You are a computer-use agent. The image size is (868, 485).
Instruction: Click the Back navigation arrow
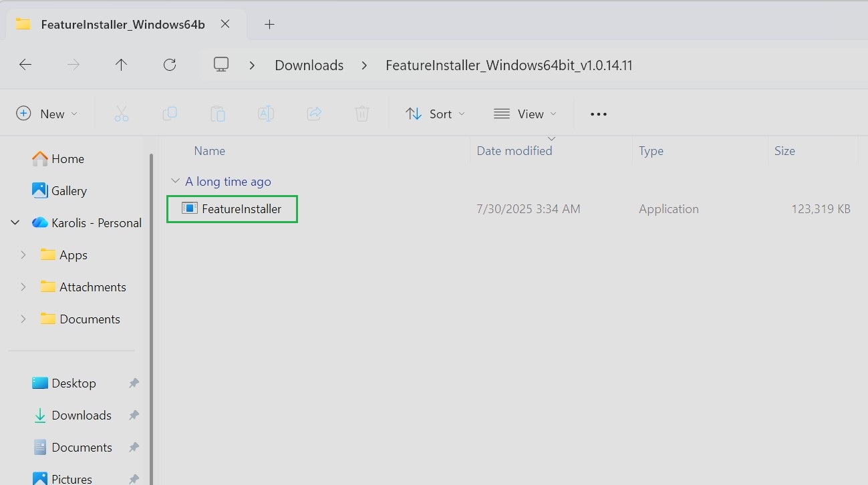[25, 65]
